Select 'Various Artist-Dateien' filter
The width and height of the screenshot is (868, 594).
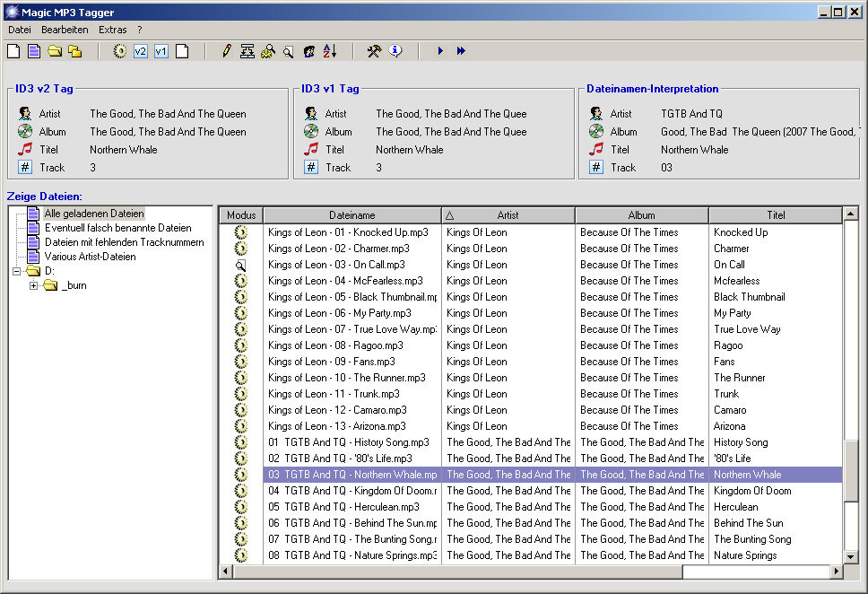tap(91, 257)
